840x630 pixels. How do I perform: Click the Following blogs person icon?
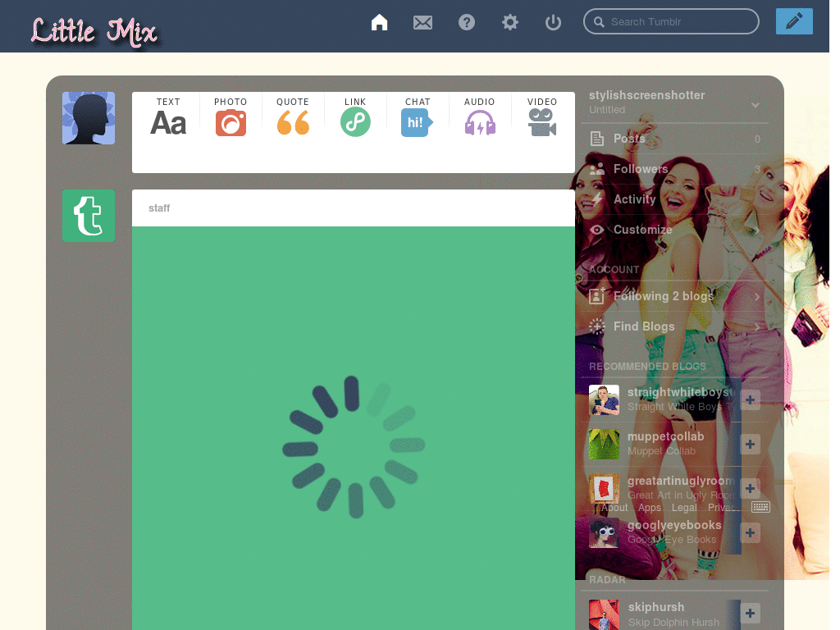(x=597, y=295)
